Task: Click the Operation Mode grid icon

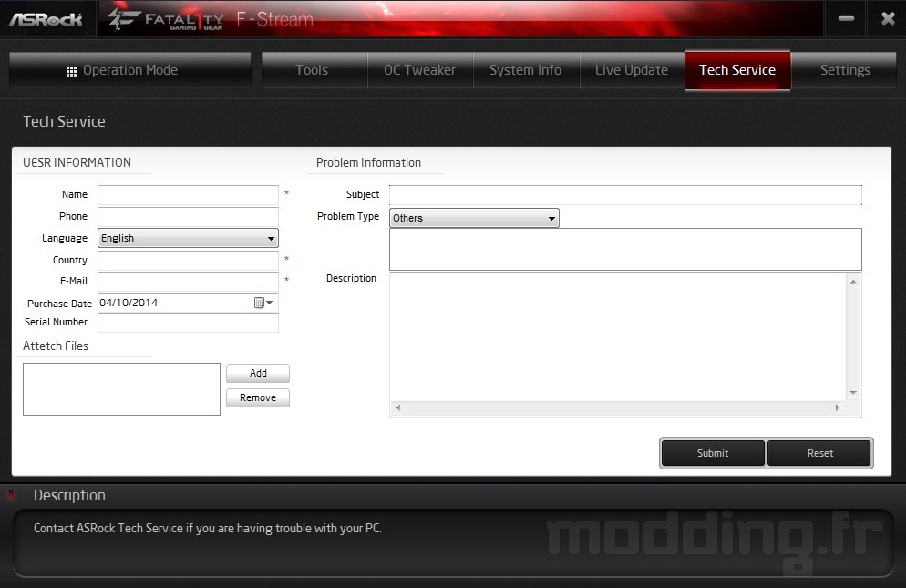Action: [72, 71]
